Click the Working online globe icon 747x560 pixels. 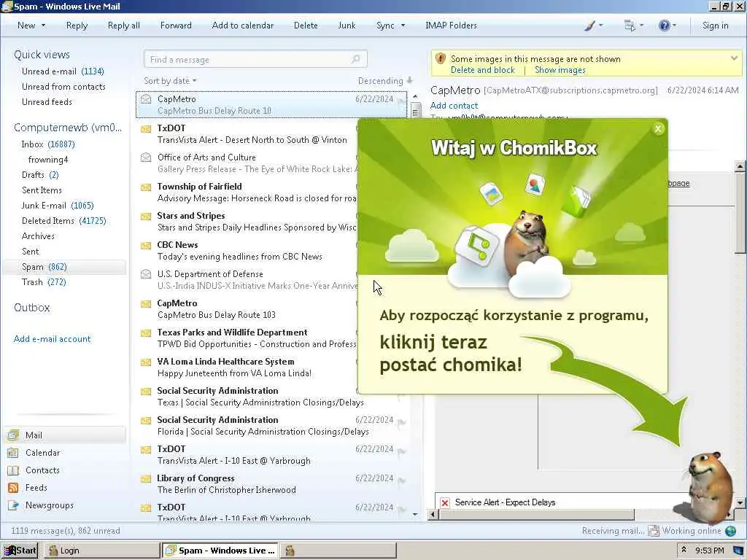point(730,531)
